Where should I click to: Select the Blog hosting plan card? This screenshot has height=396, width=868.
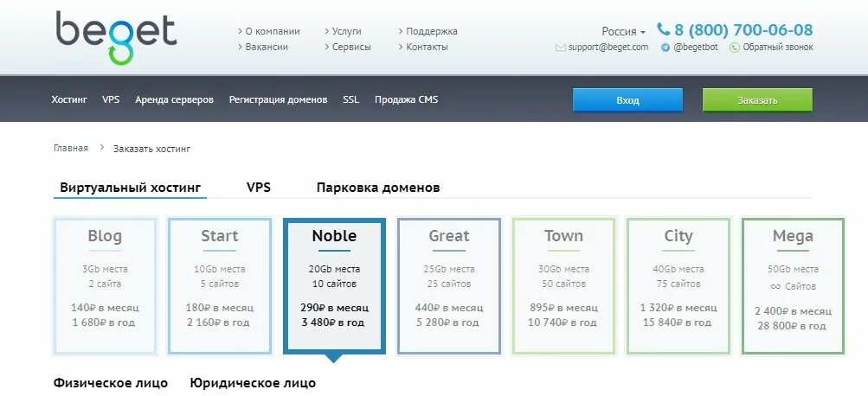pyautogui.click(x=106, y=286)
